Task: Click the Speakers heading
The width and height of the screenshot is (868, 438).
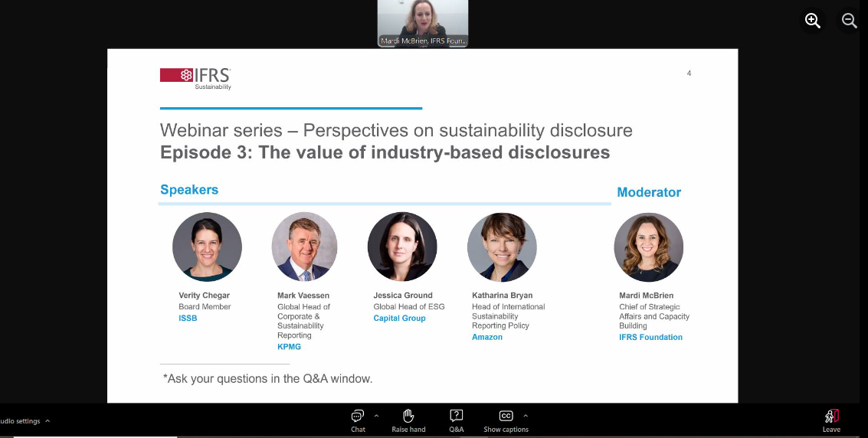Action: [189, 190]
